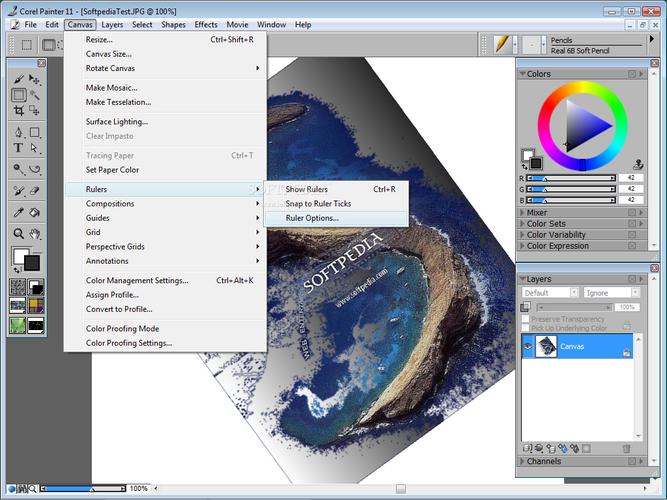This screenshot has width=667, height=500.
Task: Expand the Channels panel
Action: 522,461
